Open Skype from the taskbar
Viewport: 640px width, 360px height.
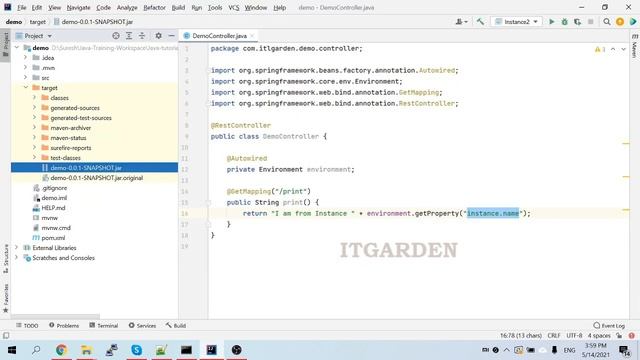136,350
